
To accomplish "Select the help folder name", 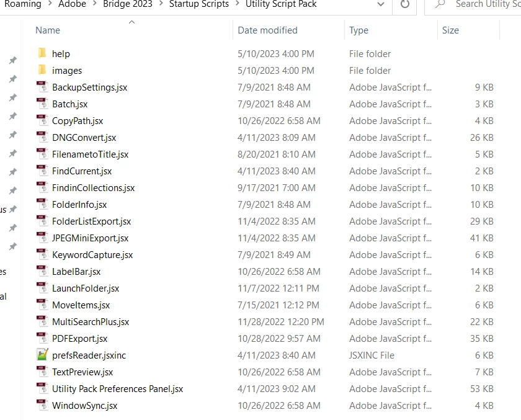I will coord(61,54).
